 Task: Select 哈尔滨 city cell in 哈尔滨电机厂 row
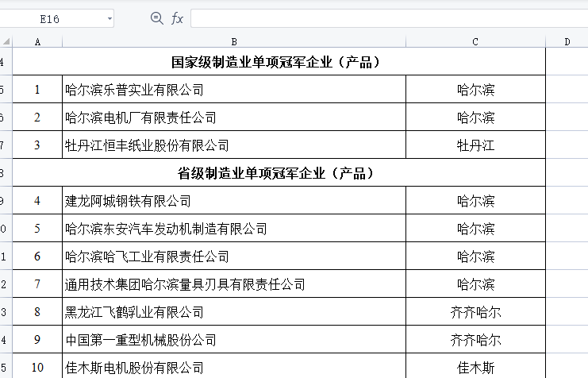475,117
